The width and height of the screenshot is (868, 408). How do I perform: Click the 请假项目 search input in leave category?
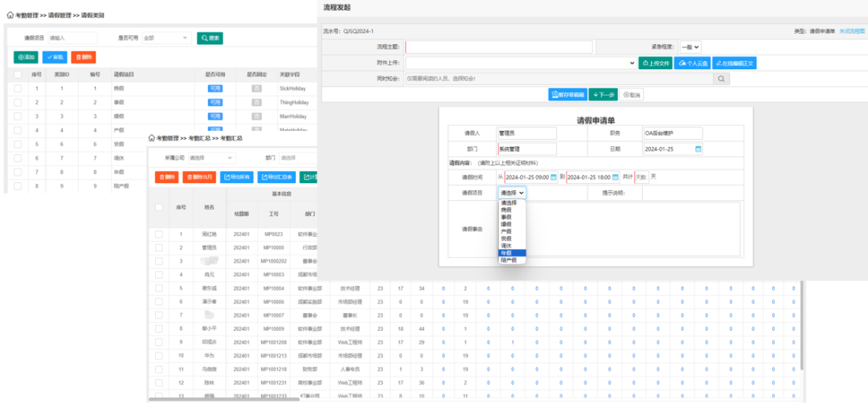coord(72,38)
